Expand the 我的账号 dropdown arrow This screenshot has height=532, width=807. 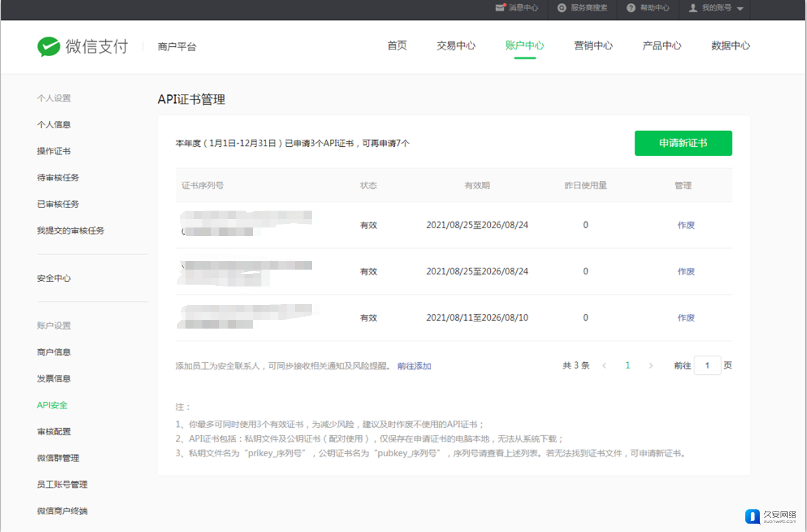[x=740, y=8]
